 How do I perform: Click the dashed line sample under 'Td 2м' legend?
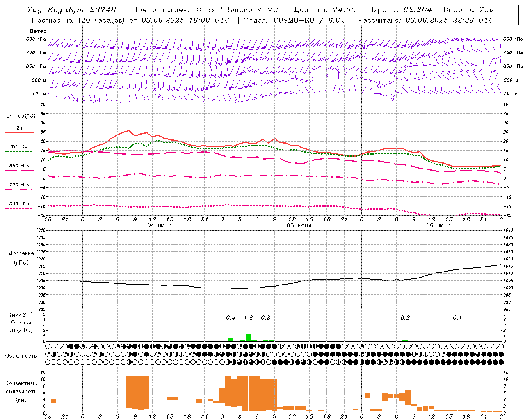tap(18, 152)
